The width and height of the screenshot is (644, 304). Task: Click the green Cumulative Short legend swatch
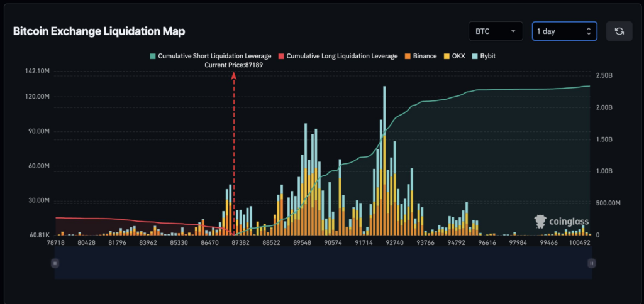pos(152,57)
